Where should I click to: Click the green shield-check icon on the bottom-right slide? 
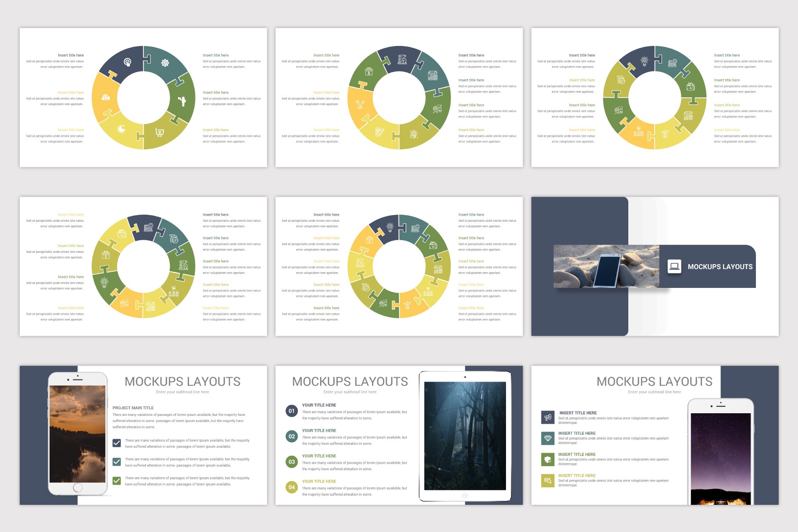tap(548, 458)
